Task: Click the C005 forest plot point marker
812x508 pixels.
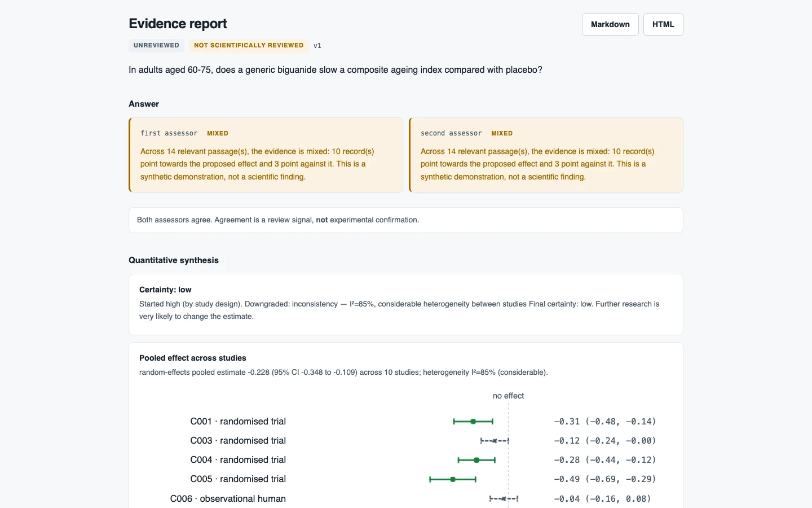Action: tap(453, 479)
